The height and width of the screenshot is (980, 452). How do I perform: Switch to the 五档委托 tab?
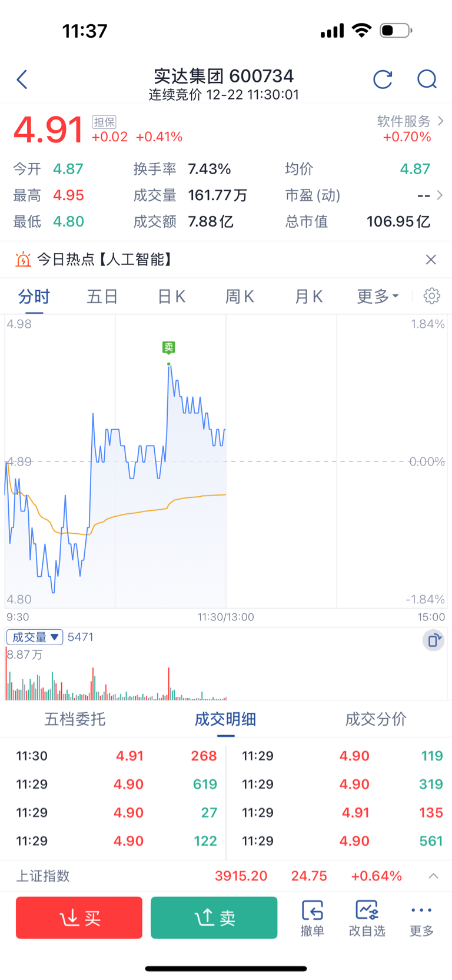[x=75, y=719]
